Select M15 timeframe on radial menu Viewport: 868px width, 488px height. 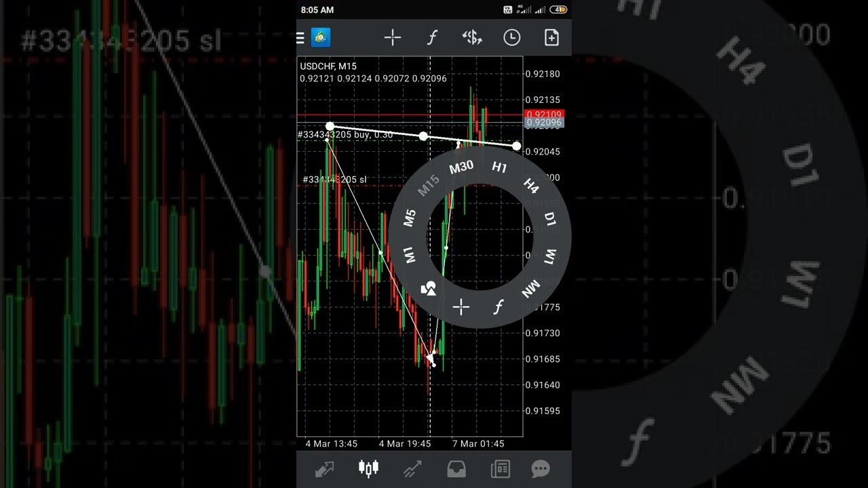pyautogui.click(x=429, y=186)
